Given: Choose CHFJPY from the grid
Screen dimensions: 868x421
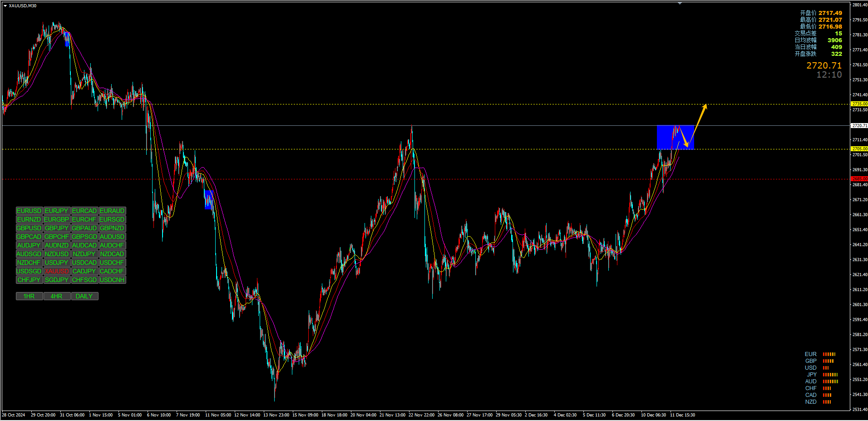Looking at the screenshot, I should coord(30,280).
